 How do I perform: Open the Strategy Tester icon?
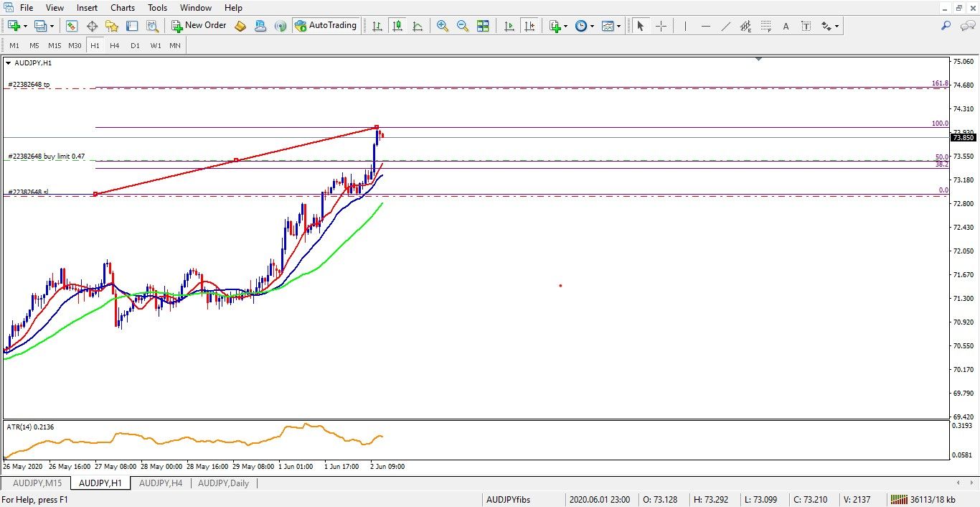click(x=152, y=26)
